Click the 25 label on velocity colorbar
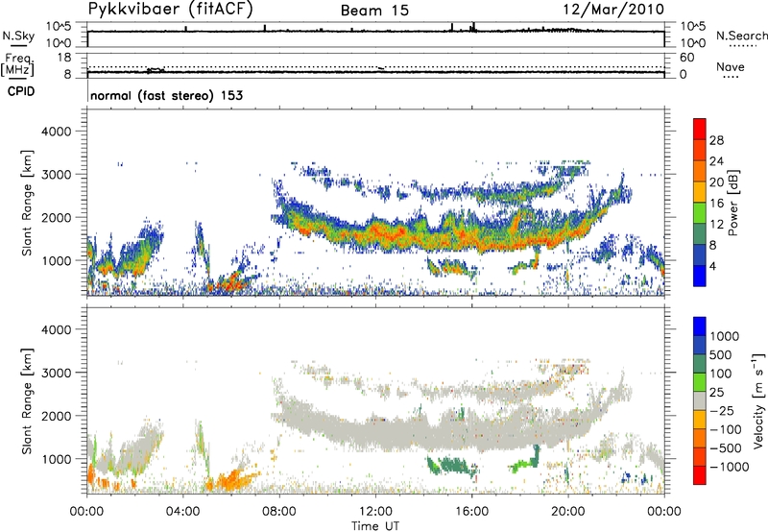768x532 pixels. pyautogui.click(x=718, y=393)
